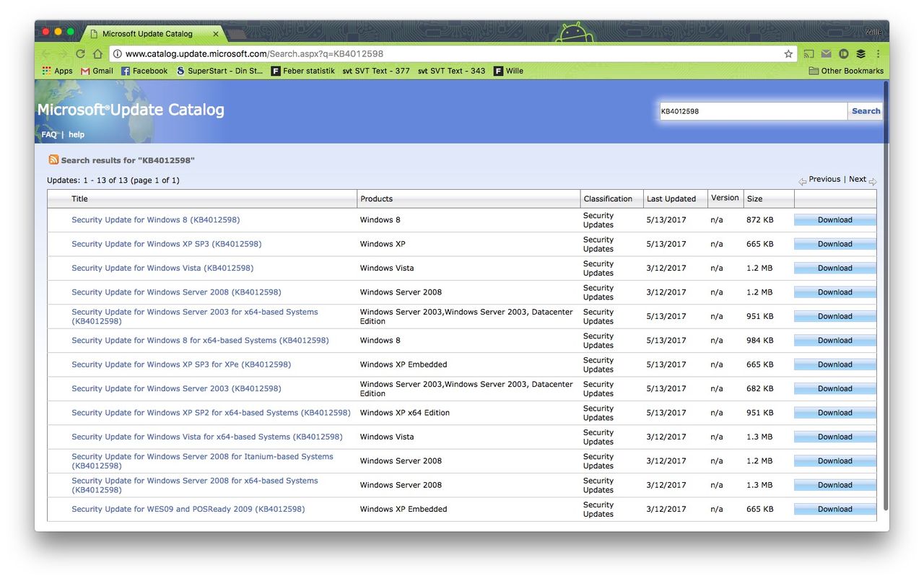Open a new tab
The image size is (924, 581).
(x=237, y=34)
